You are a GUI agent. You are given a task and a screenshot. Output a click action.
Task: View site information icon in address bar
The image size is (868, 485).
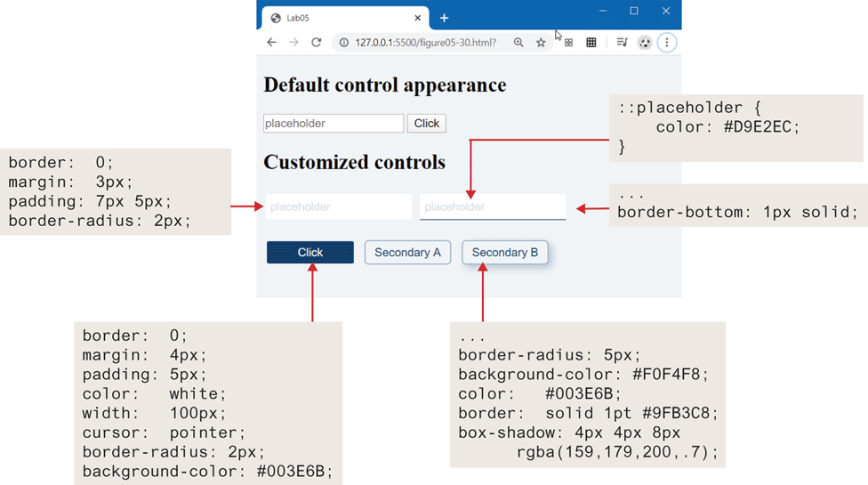point(343,43)
